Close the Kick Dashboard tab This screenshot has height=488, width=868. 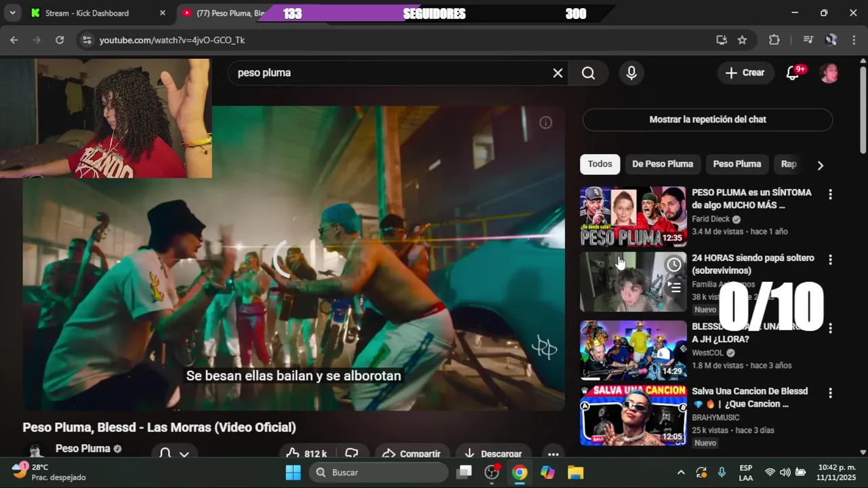click(162, 13)
